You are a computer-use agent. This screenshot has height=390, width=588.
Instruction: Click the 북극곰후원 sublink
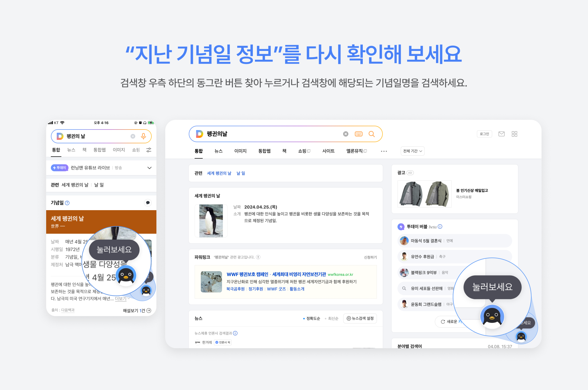pos(235,289)
